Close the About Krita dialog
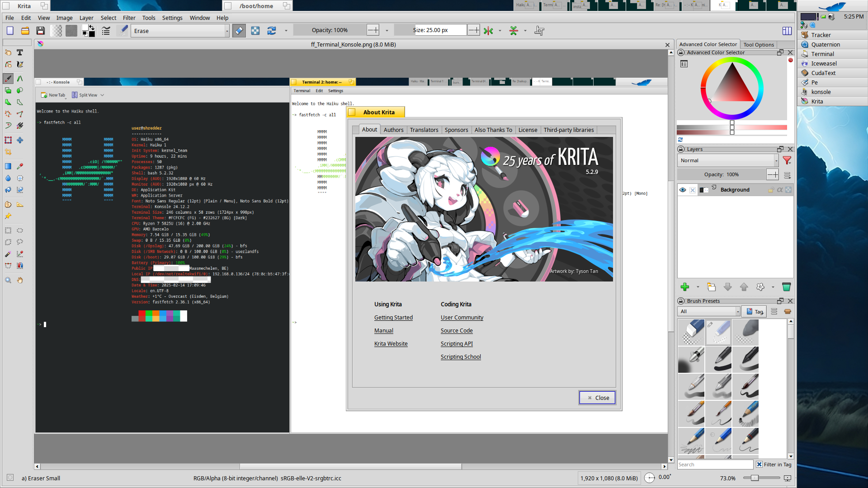The width and height of the screenshot is (868, 488). coord(597,398)
